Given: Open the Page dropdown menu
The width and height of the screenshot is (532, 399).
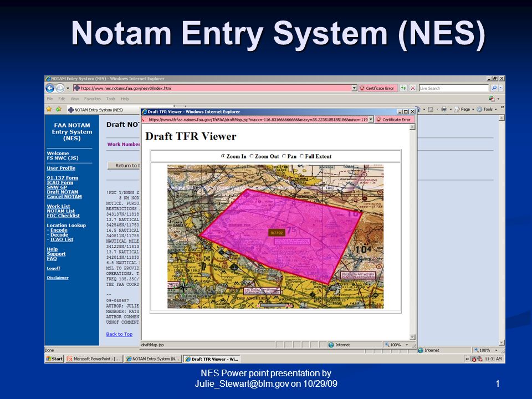Looking at the screenshot, I should pyautogui.click(x=464, y=109).
